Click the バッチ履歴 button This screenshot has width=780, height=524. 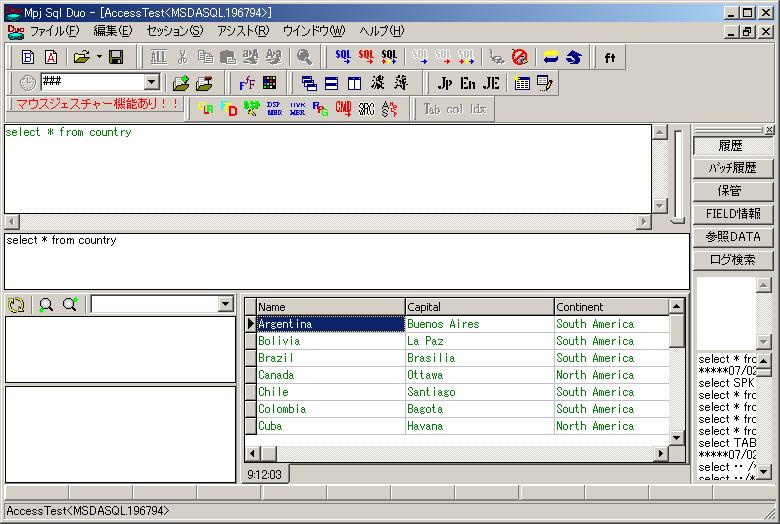[x=733, y=168]
